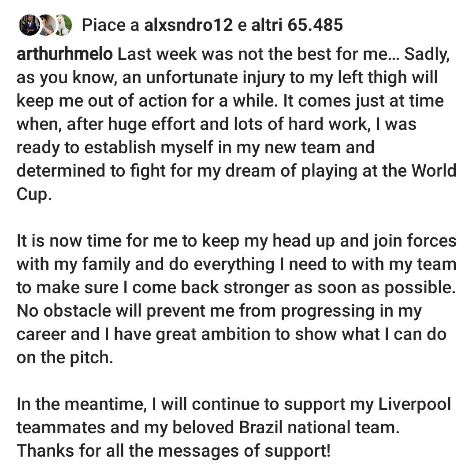Click the line starting 'It is now time'
This screenshot has width=476, height=465.
236,241
